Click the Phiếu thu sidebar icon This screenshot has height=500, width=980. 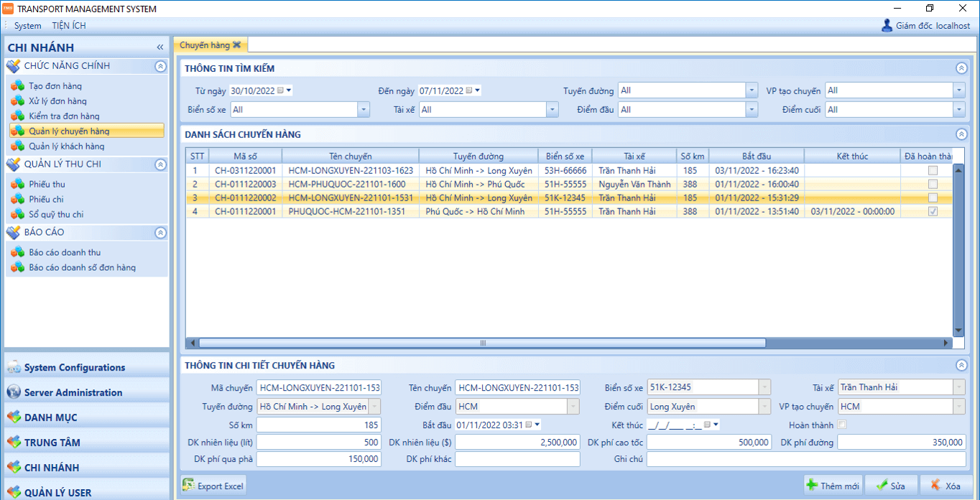pyautogui.click(x=17, y=185)
